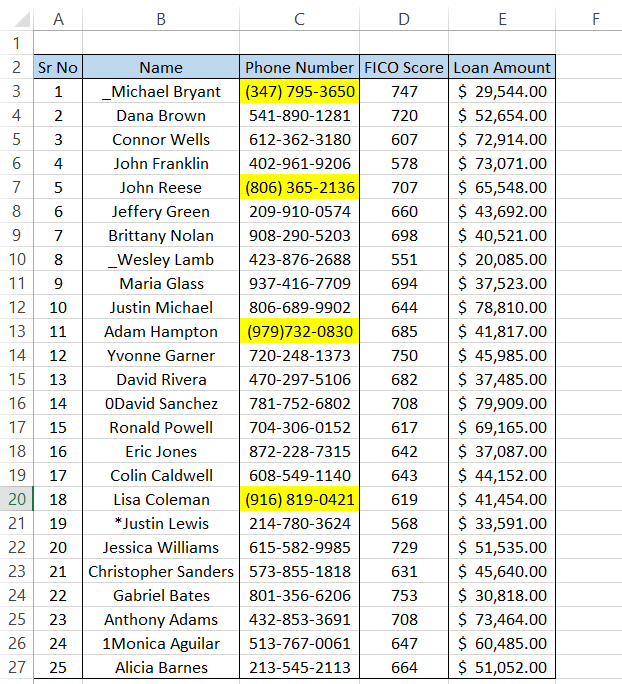
Task: Click the Phone Number header cell
Action: [x=299, y=67]
